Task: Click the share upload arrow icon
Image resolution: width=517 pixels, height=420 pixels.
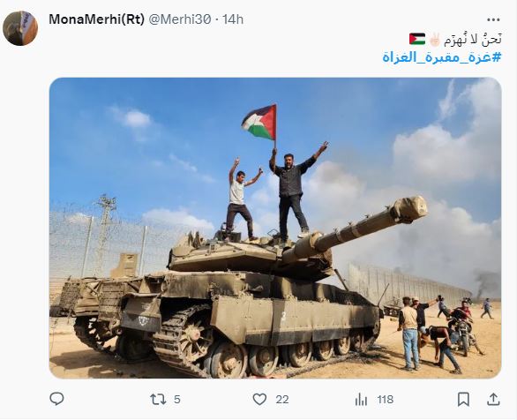Action: coord(493,399)
